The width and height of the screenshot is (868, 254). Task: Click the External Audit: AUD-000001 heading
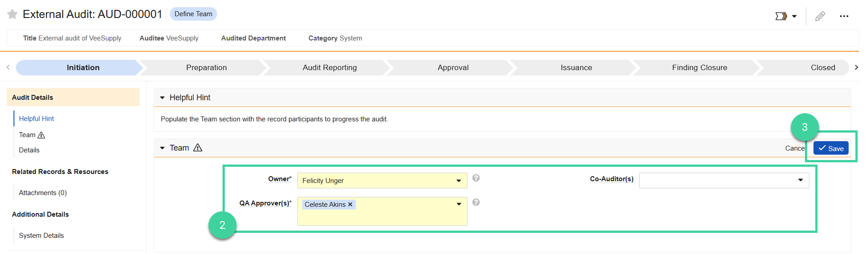click(92, 14)
